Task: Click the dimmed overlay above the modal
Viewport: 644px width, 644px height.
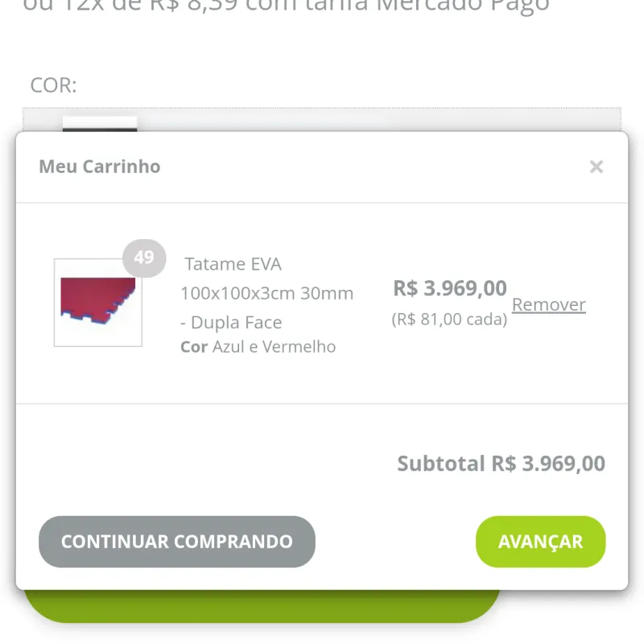Action: click(x=322, y=48)
